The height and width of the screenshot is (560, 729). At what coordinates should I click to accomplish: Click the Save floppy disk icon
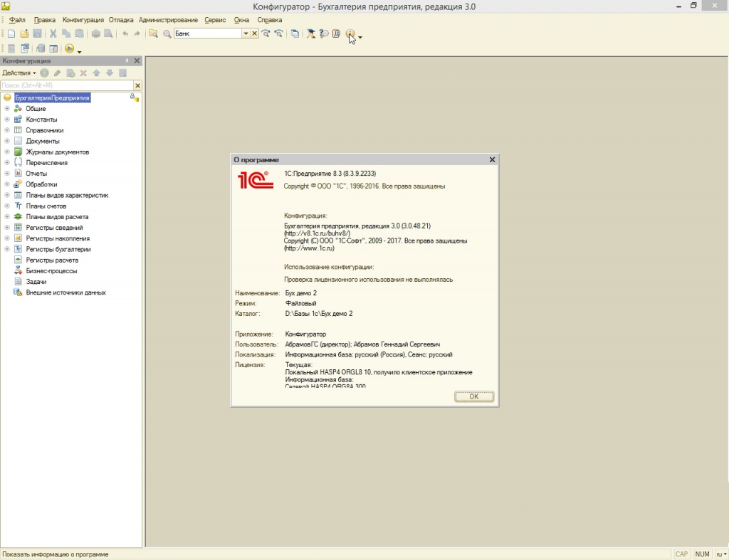(x=37, y=34)
